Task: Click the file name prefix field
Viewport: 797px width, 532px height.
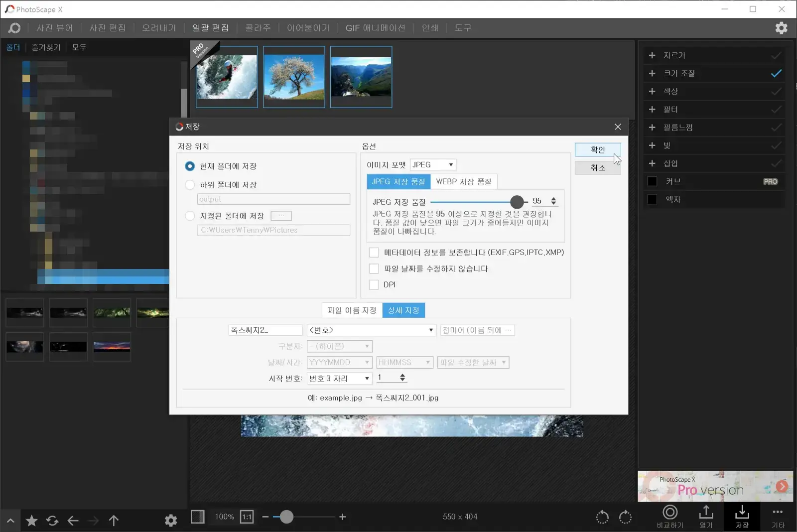Action: 266,330
